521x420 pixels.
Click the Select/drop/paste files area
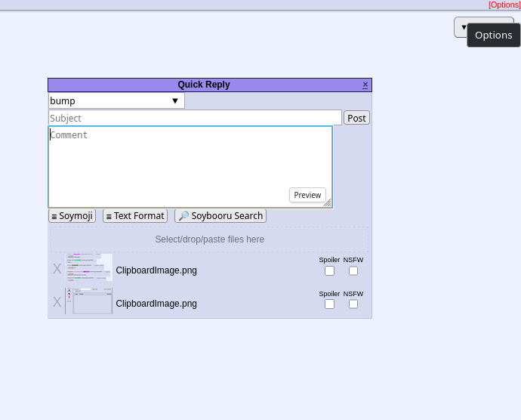pyautogui.click(x=209, y=239)
